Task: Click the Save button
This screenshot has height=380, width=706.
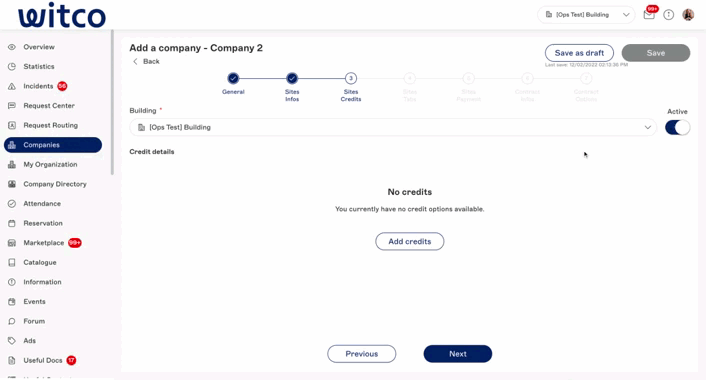Action: (656, 53)
